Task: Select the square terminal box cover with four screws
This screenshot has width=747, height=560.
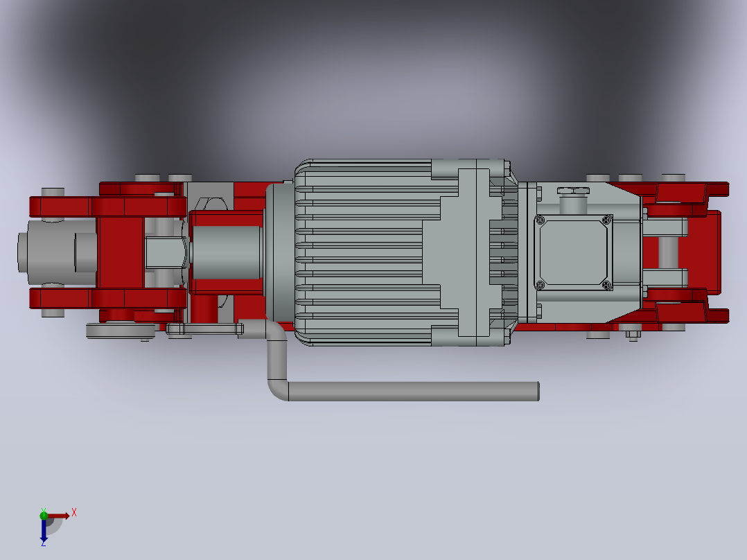Action: coord(573,252)
